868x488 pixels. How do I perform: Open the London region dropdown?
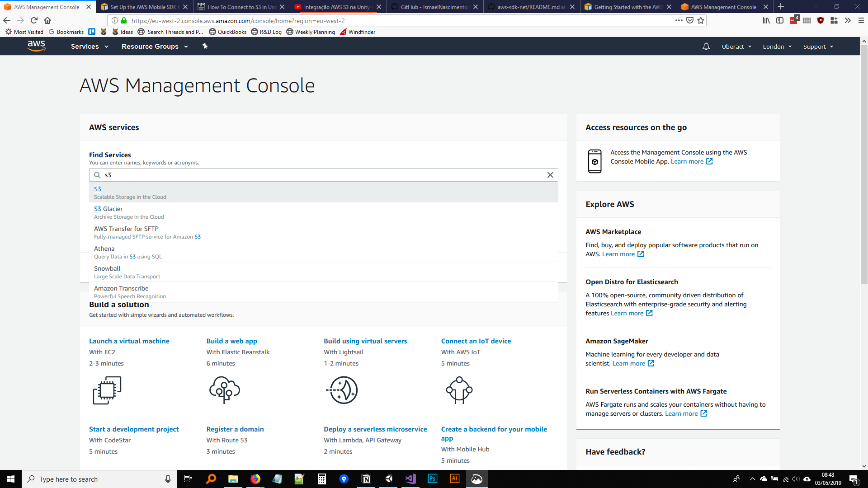pos(777,47)
